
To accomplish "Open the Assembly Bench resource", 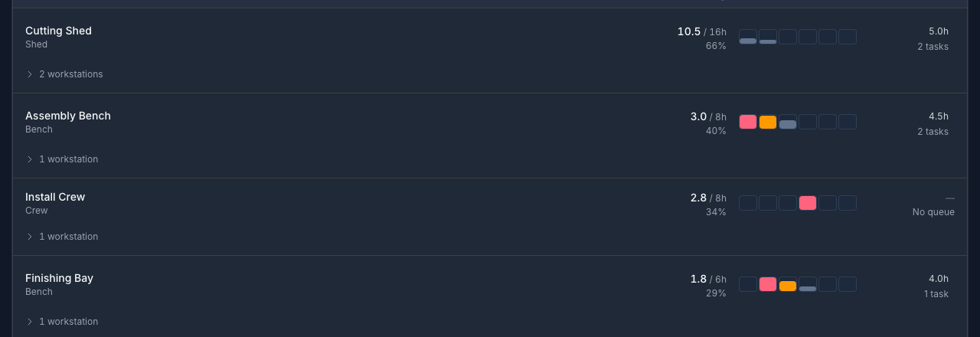I will click(68, 116).
